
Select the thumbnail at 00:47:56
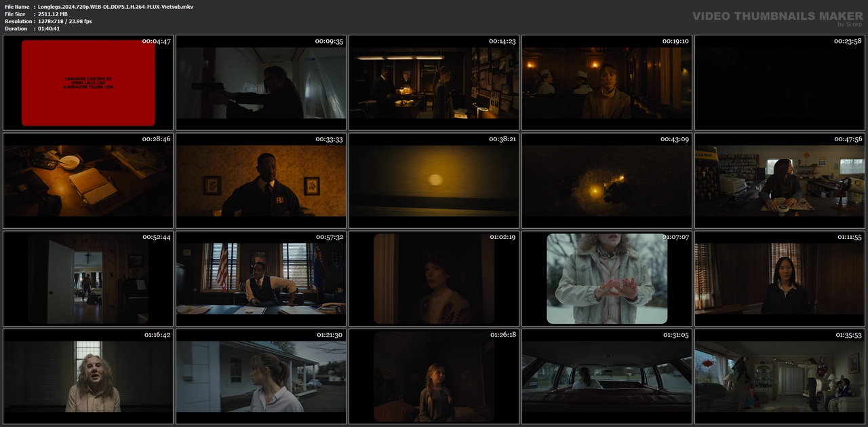click(x=780, y=181)
